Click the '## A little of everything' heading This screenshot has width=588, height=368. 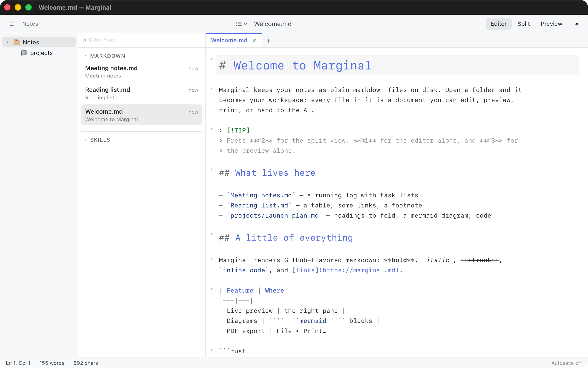point(286,238)
